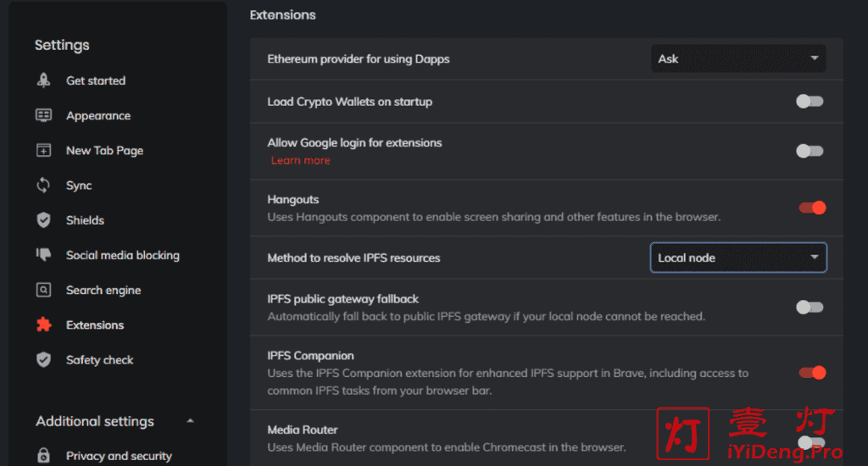Click the Shields shield-check icon
The width and height of the screenshot is (868, 466).
[x=43, y=219]
